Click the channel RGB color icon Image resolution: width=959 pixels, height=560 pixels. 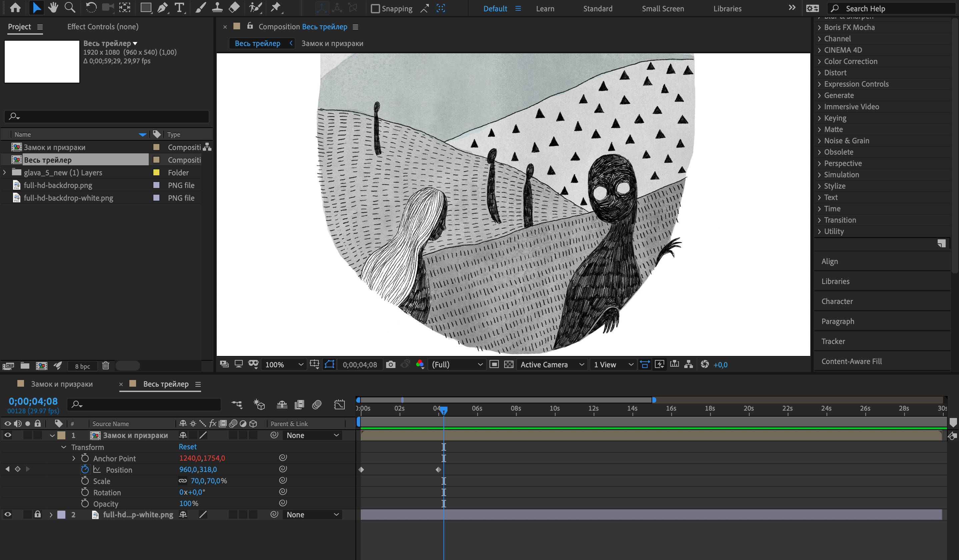tap(420, 364)
